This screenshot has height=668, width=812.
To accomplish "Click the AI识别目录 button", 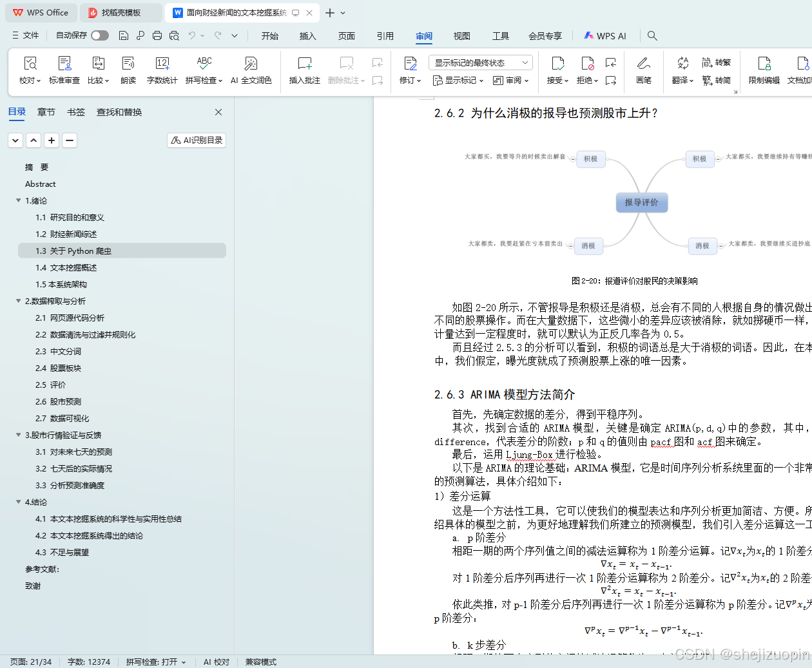I will [197, 140].
